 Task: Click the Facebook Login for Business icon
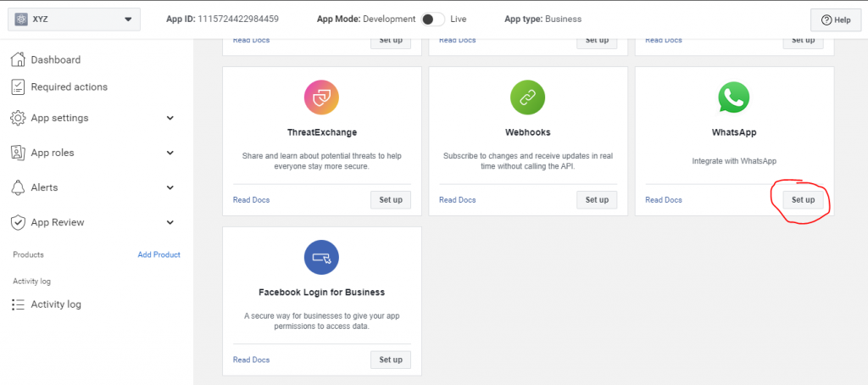[321, 257]
